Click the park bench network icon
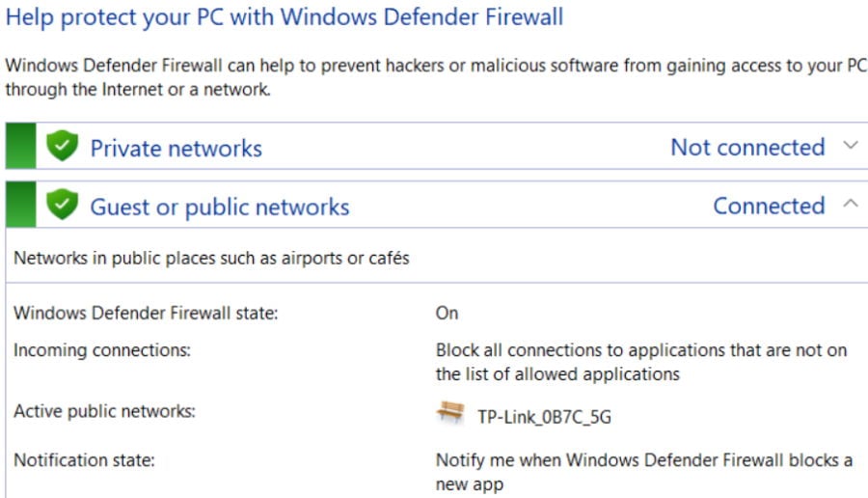 (450, 413)
